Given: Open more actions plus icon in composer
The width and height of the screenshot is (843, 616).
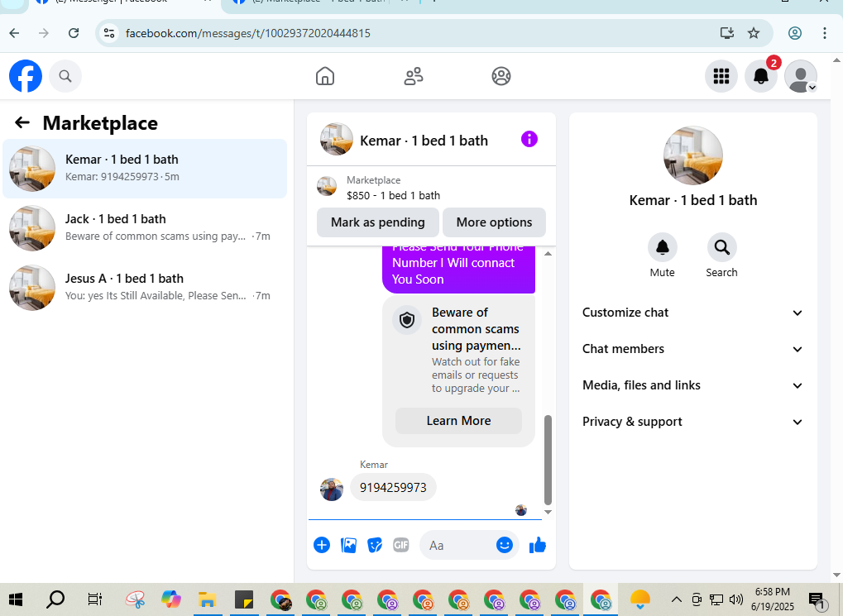Looking at the screenshot, I should 322,545.
